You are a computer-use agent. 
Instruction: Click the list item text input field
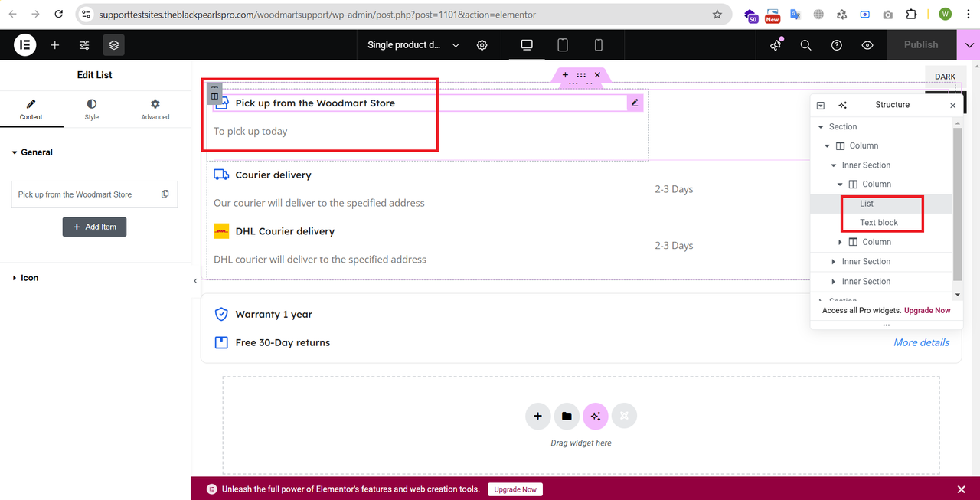click(82, 194)
